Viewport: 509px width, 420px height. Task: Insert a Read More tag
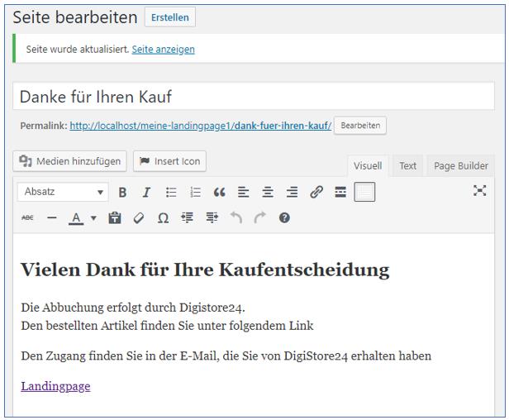(x=340, y=192)
